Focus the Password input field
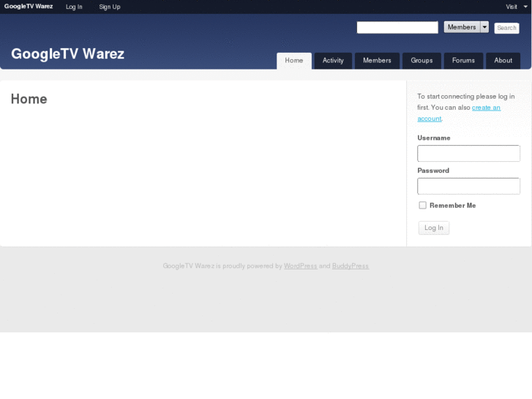The width and height of the screenshot is (532, 399). click(468, 186)
